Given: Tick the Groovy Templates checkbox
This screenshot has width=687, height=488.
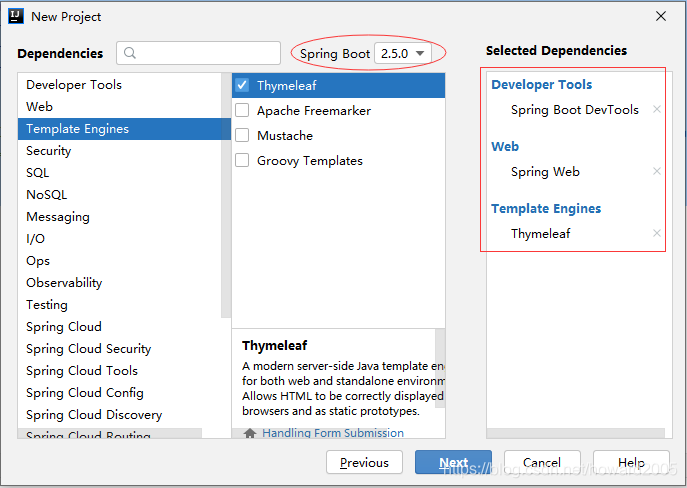Looking at the screenshot, I should click(x=242, y=160).
